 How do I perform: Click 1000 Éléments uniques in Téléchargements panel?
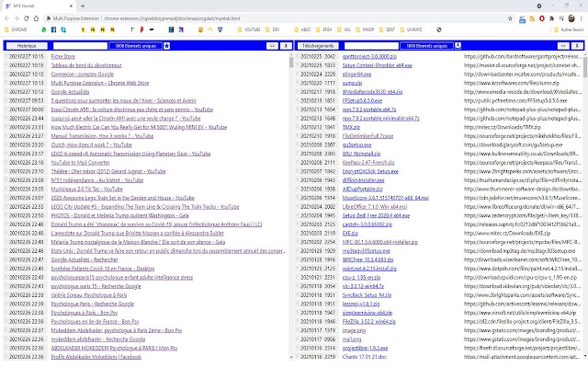[x=426, y=46]
